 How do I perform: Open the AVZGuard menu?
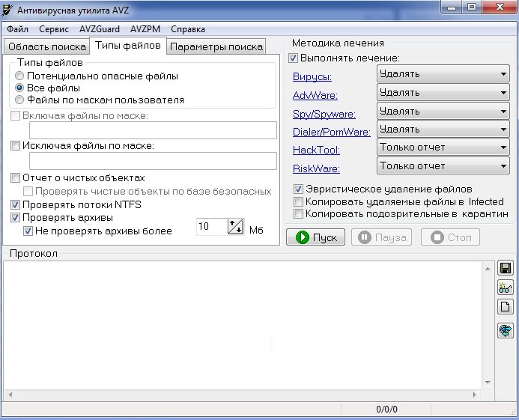pos(100,29)
